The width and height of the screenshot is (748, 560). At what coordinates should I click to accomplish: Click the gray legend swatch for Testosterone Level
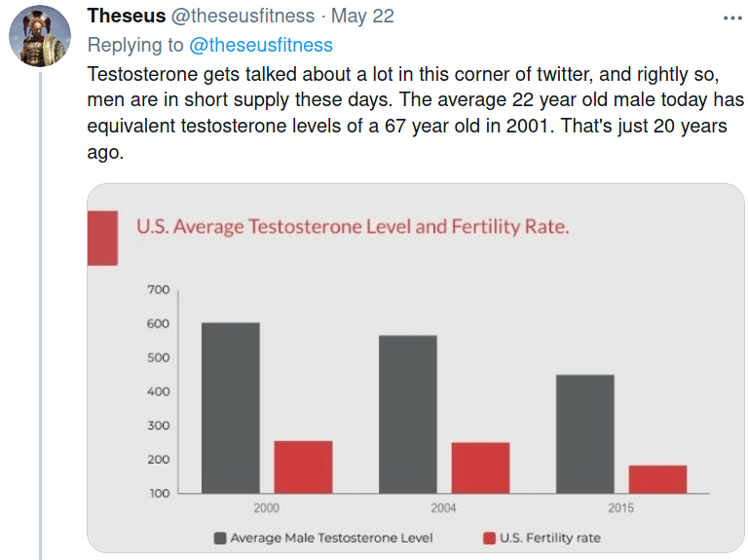coord(220,538)
